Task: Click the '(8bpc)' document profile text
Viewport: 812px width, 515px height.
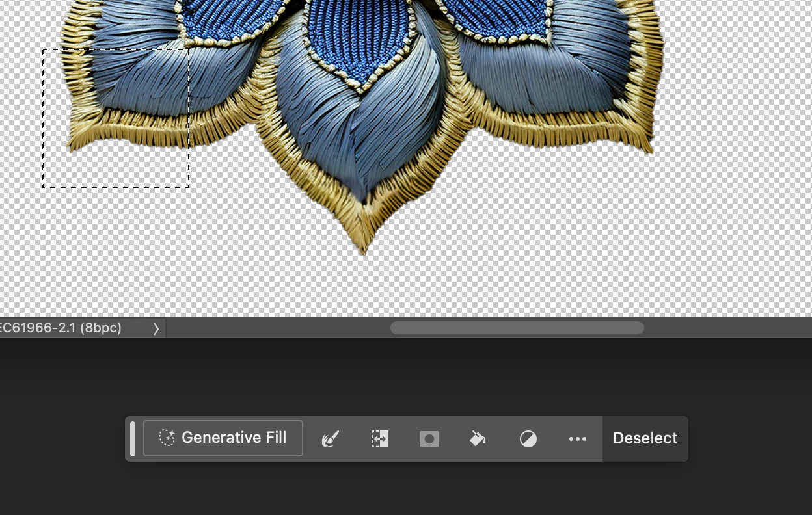Action: point(100,328)
